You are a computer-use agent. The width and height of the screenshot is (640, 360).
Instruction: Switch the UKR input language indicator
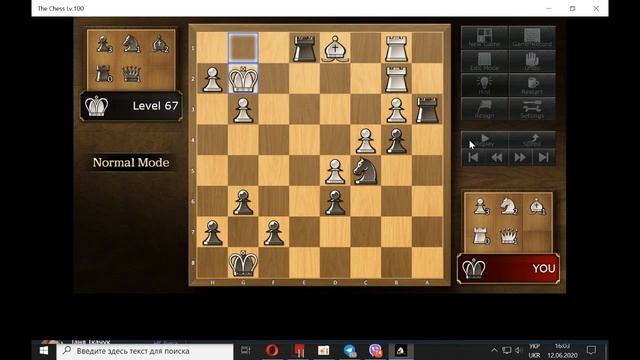pyautogui.click(x=534, y=351)
